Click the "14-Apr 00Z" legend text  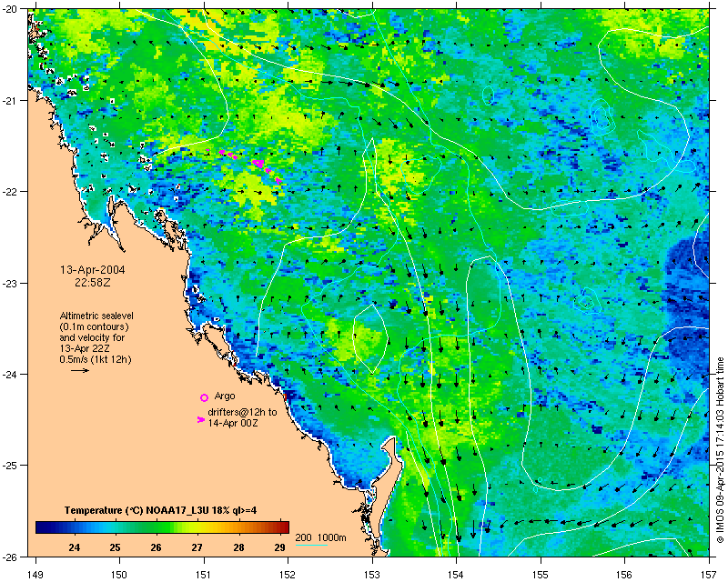tap(233, 423)
